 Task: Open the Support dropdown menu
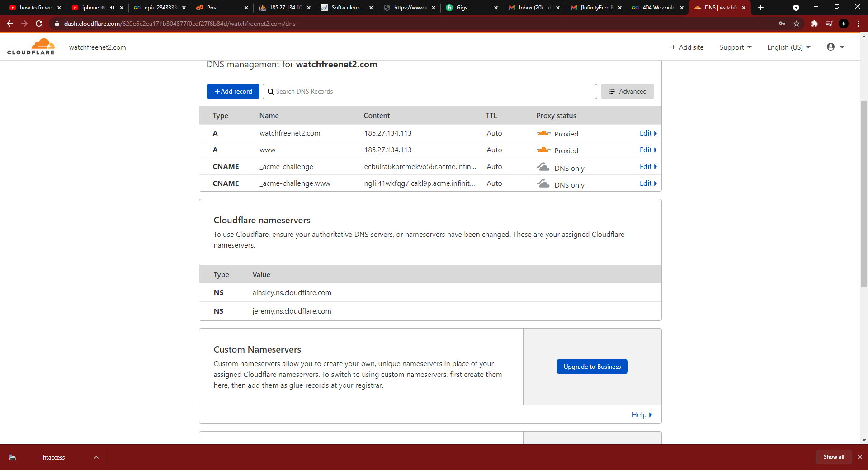[736, 47]
